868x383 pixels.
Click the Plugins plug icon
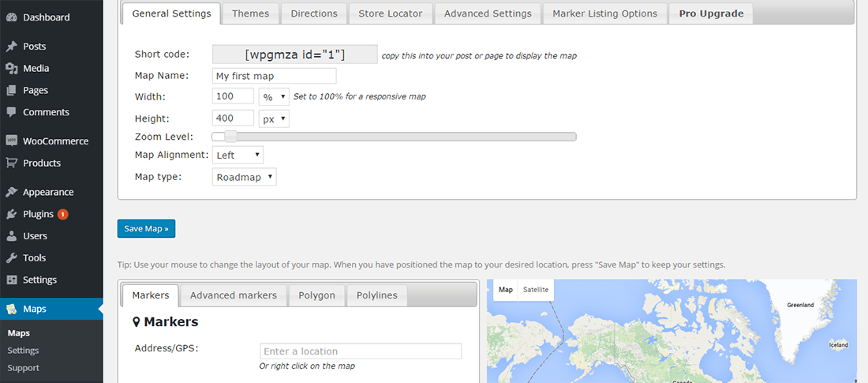[11, 214]
